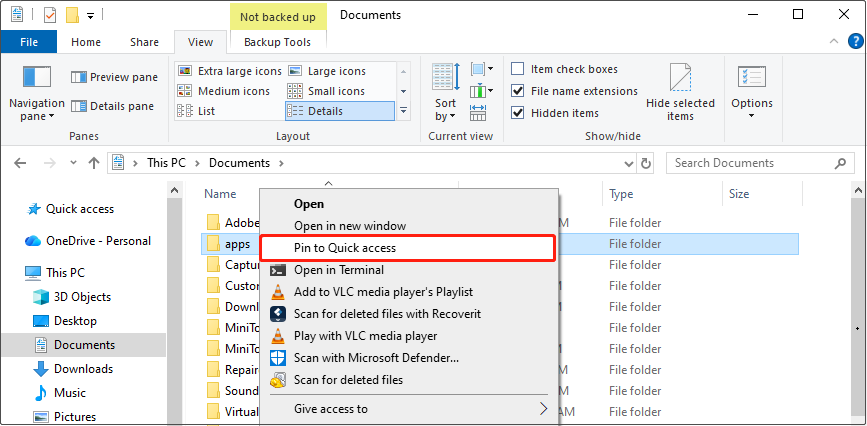Image resolution: width=867 pixels, height=426 pixels.
Task: Click the Not backed up label
Action: click(278, 17)
